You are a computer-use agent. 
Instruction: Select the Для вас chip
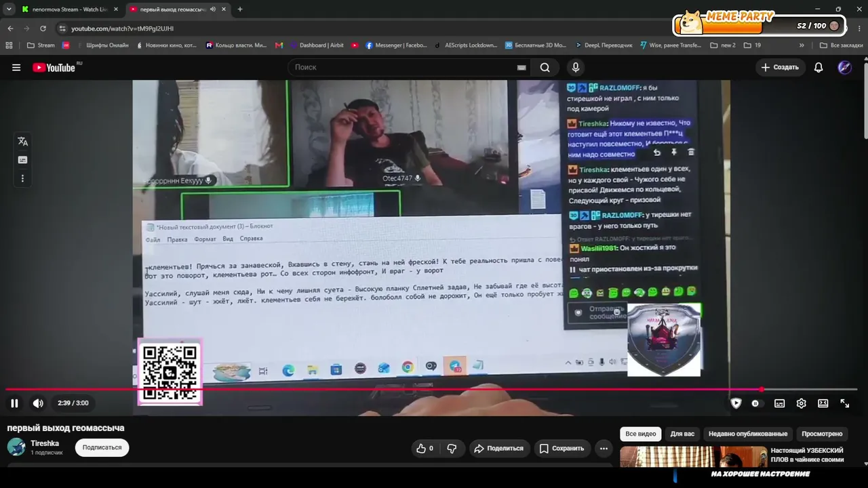pos(682,434)
